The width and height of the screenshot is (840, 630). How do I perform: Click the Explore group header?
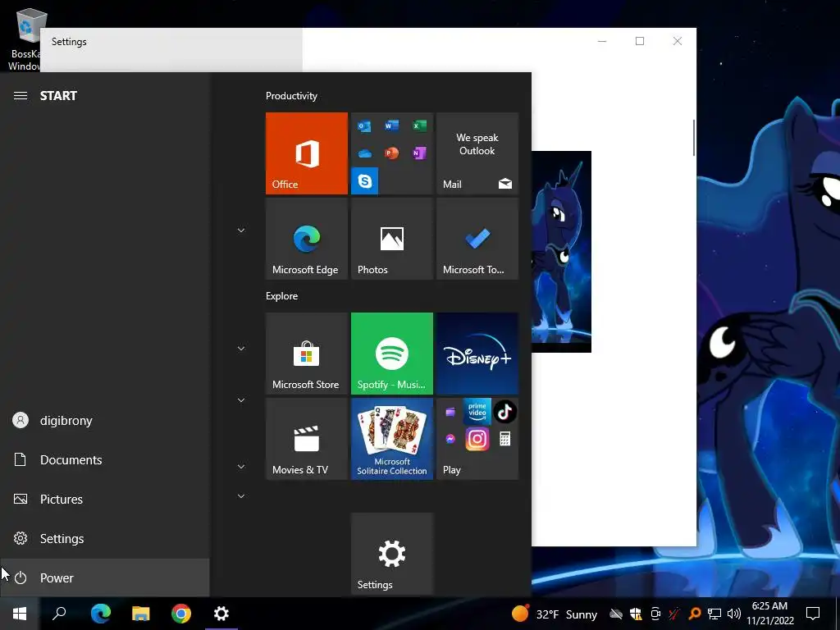(282, 296)
